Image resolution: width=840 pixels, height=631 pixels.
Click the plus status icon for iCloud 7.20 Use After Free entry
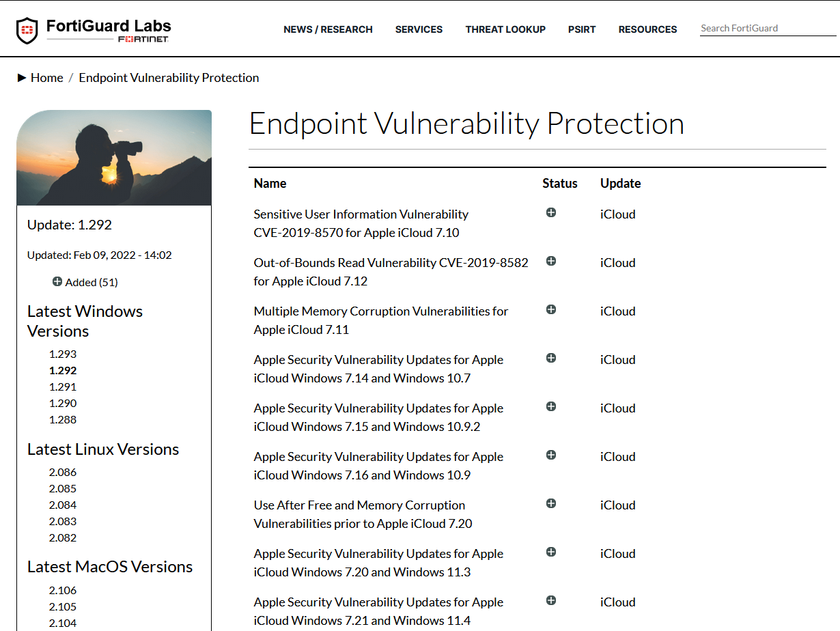tap(550, 503)
